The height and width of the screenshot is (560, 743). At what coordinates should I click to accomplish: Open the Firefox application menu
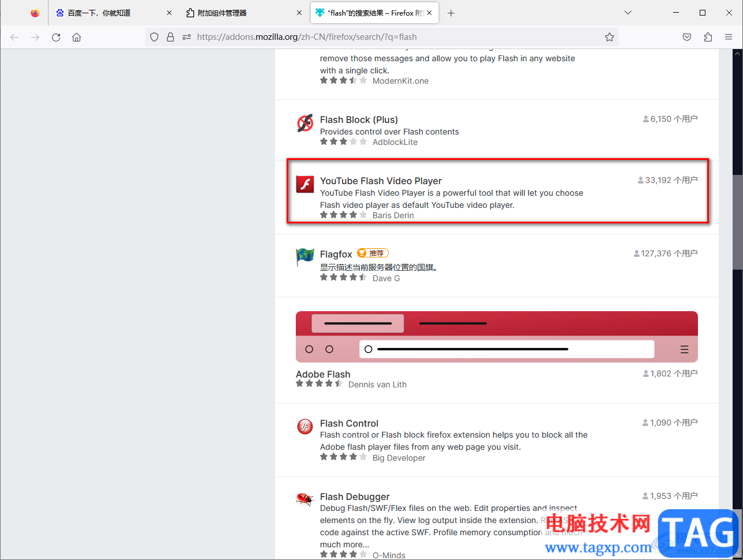(x=729, y=37)
